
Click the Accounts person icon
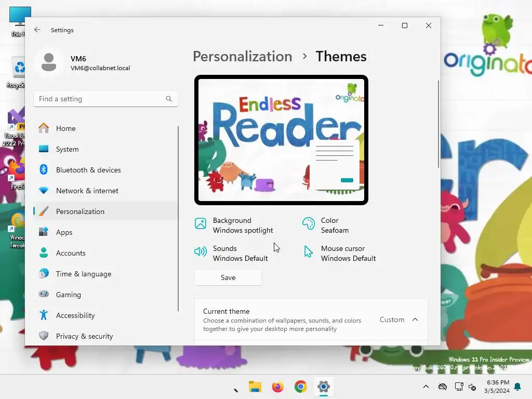[44, 253]
